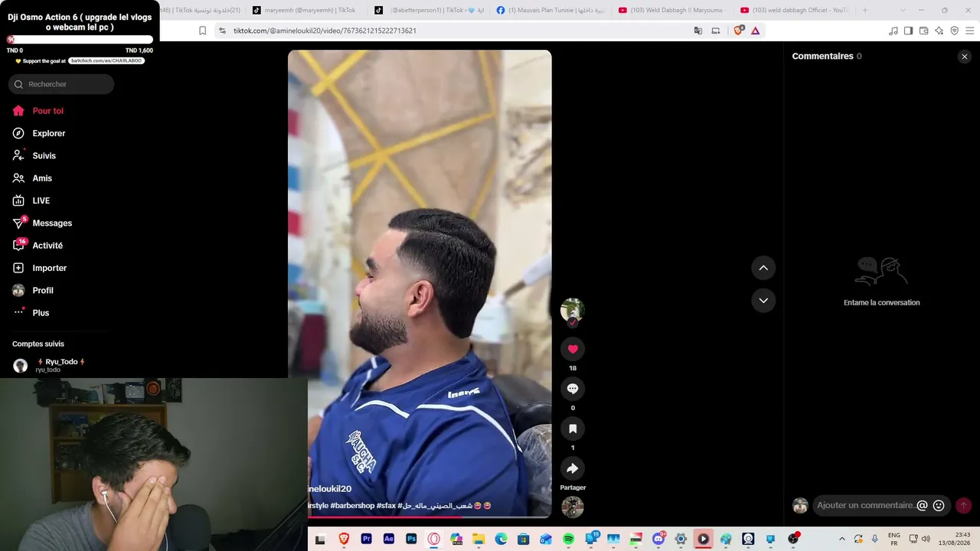Bookmark this page in the browser
Viewport: 980px width, 551px height.
[x=202, y=31]
